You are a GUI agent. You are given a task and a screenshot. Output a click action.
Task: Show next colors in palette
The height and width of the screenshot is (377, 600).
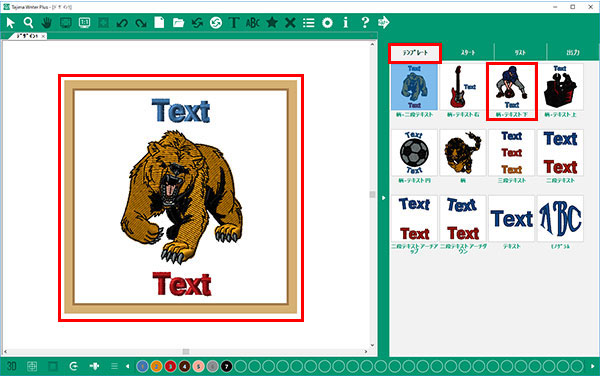click(593, 366)
